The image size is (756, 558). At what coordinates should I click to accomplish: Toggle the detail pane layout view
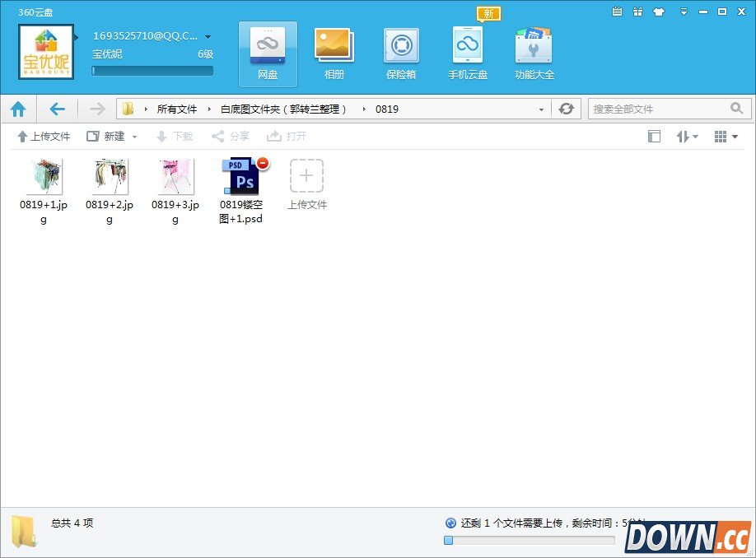coord(654,136)
